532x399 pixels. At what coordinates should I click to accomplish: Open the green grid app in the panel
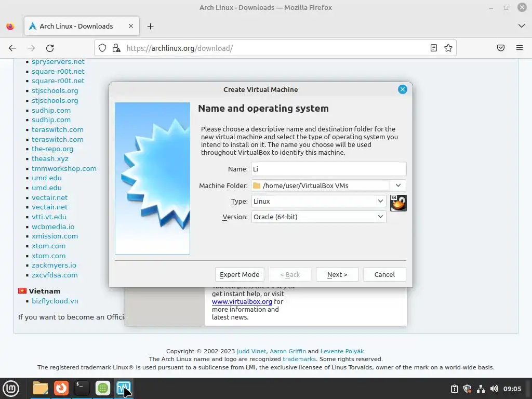tap(102, 389)
